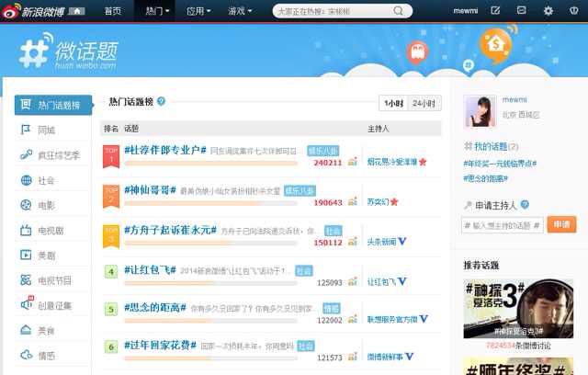This screenshot has height=375, width=588.
Task: Expand the 游戏 dropdown menu
Action: tap(241, 11)
